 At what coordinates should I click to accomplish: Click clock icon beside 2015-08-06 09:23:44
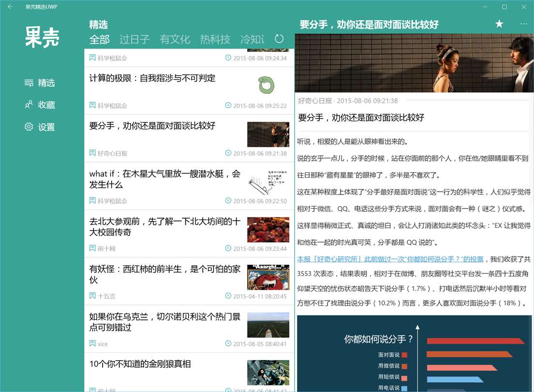point(228,248)
